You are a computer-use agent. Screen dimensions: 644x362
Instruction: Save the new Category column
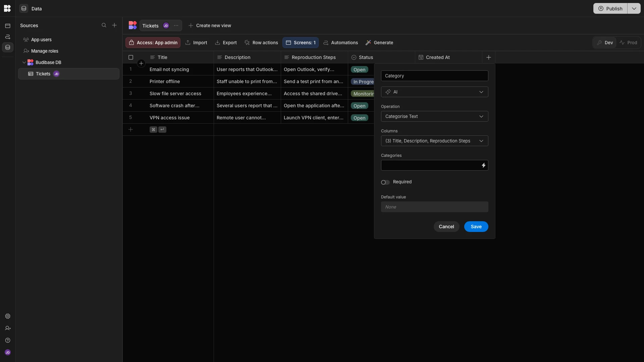476,227
